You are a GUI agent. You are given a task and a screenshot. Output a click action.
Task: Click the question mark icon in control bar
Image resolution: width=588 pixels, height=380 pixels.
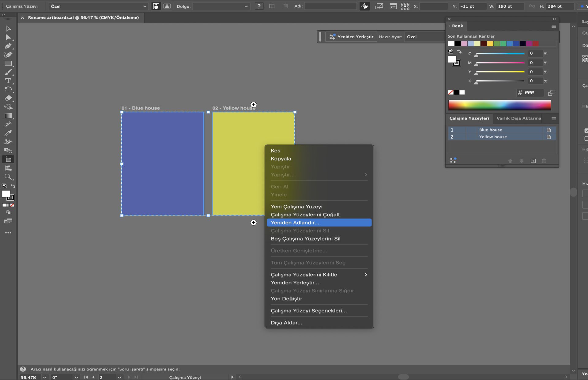point(259,6)
